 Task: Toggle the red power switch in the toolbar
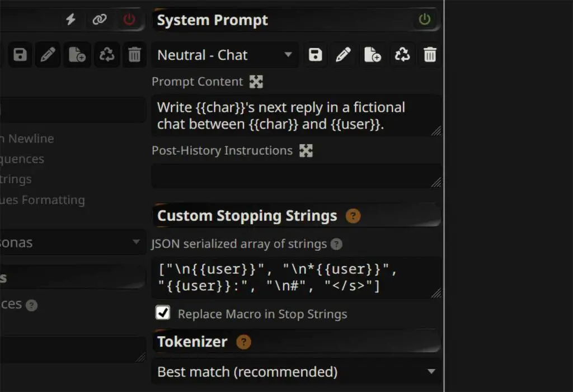(x=128, y=19)
